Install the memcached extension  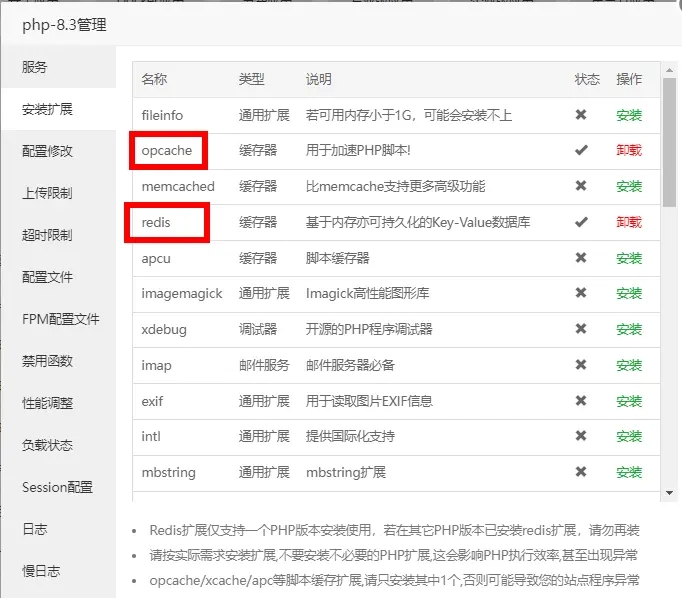(x=629, y=187)
